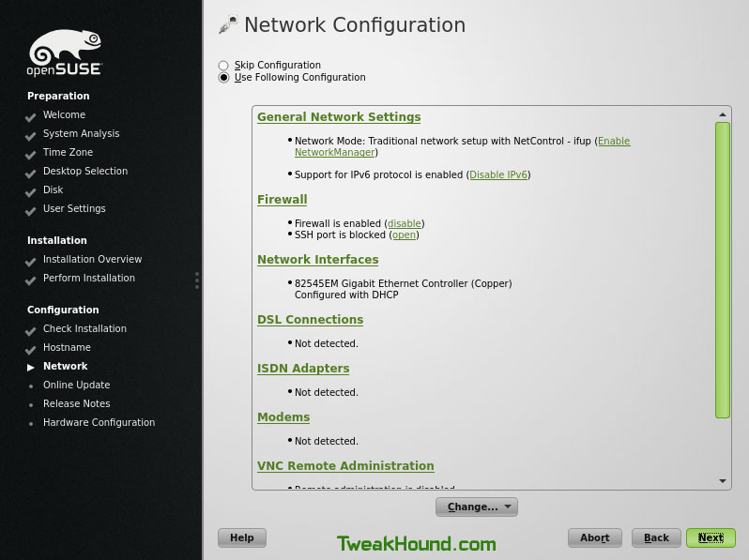Click the Time Zone step in sidebar
Image resolution: width=749 pixels, height=560 pixels.
[68, 152]
